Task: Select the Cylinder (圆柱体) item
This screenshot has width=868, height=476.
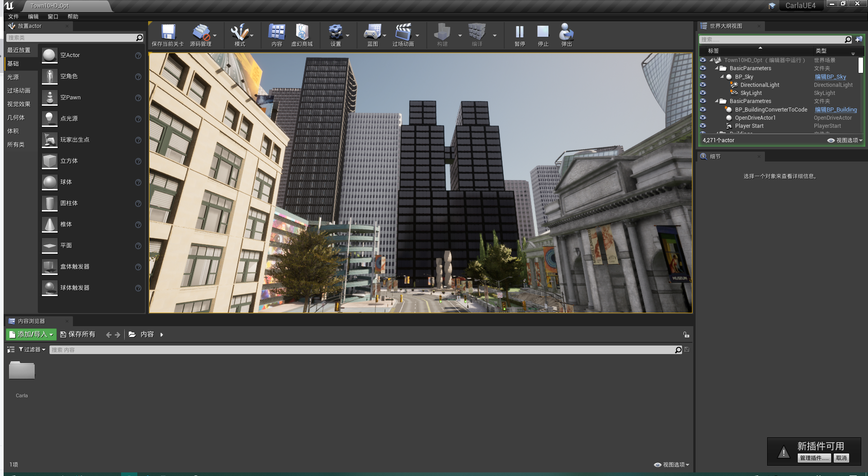Action: pyautogui.click(x=91, y=203)
